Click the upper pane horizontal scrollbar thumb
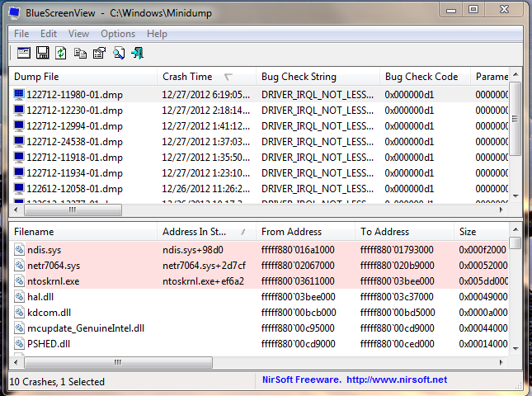Viewport: 532px width, 396px height. click(x=73, y=210)
